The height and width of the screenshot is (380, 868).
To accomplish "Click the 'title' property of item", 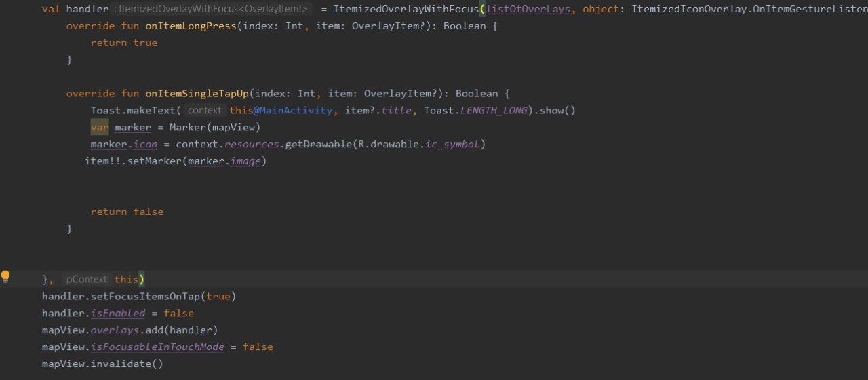I will coord(396,111).
